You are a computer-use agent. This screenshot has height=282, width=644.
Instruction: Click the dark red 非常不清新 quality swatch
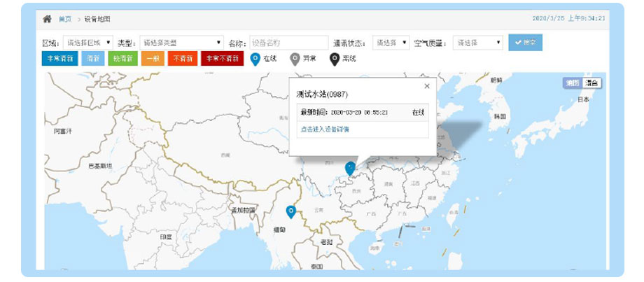point(222,59)
